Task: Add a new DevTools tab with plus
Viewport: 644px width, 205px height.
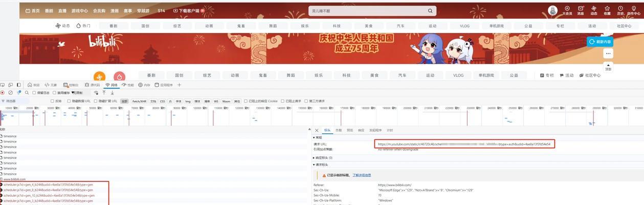Action: tap(179, 85)
